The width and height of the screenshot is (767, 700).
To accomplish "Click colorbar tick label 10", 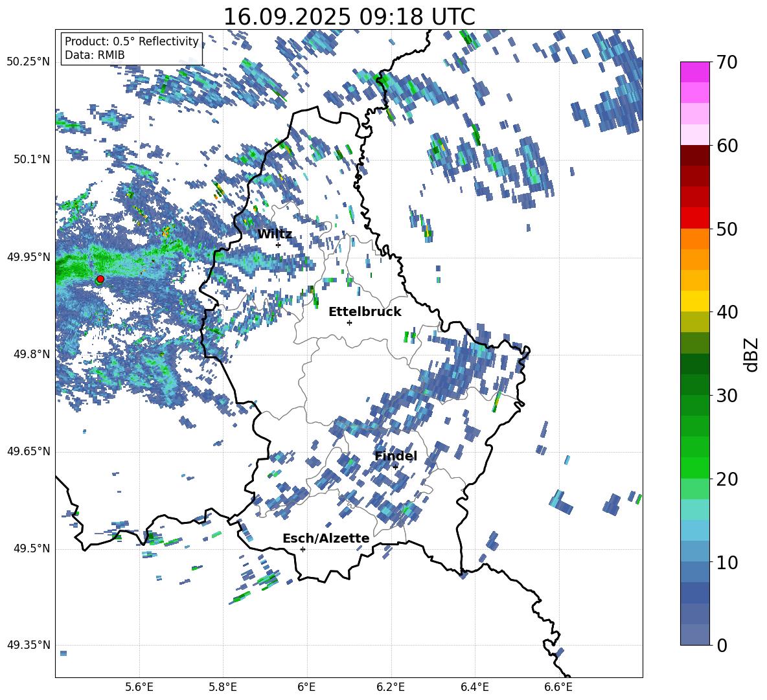I will 726,563.
